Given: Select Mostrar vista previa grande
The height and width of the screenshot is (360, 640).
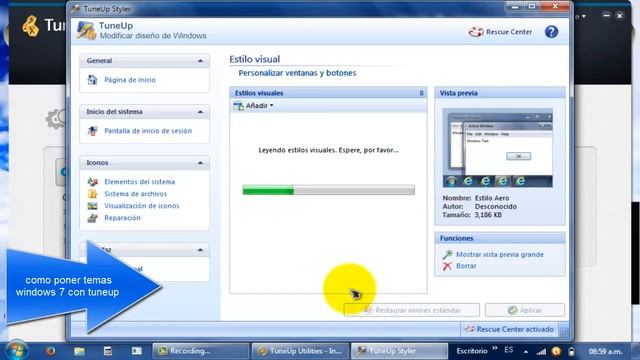Looking at the screenshot, I should coord(500,254).
